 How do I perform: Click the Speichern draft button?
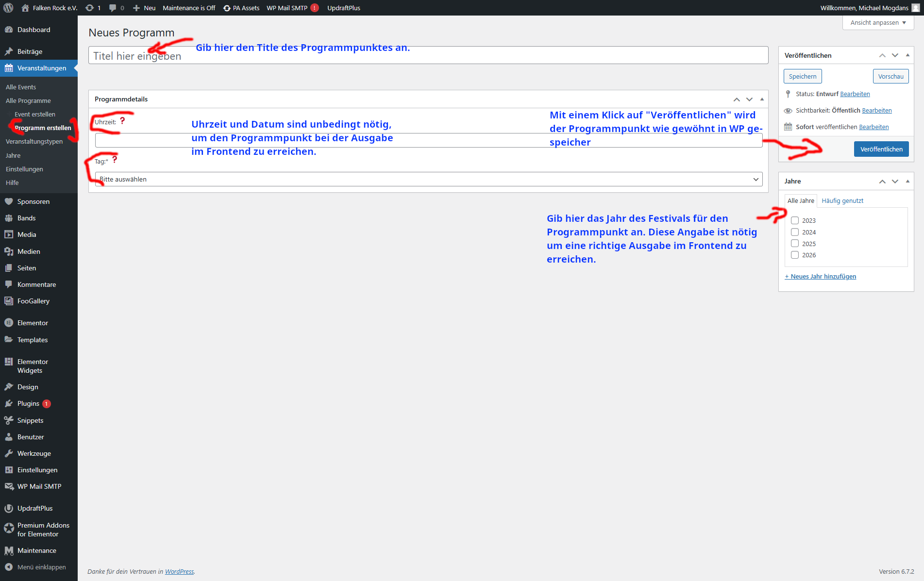(803, 76)
